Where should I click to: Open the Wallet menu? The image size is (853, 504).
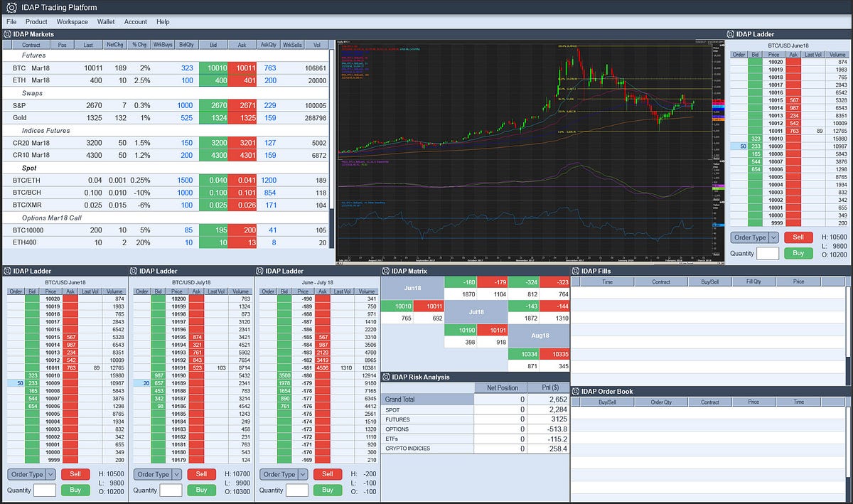coord(105,21)
